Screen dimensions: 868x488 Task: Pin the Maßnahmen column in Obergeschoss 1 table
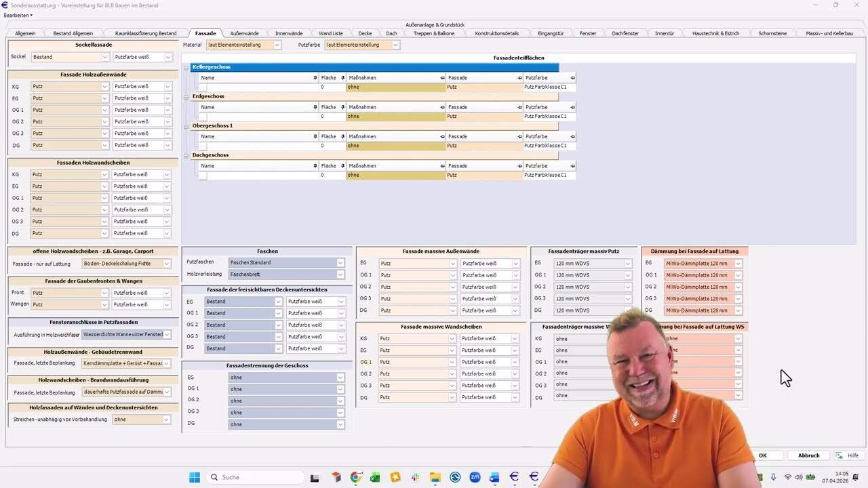point(443,137)
